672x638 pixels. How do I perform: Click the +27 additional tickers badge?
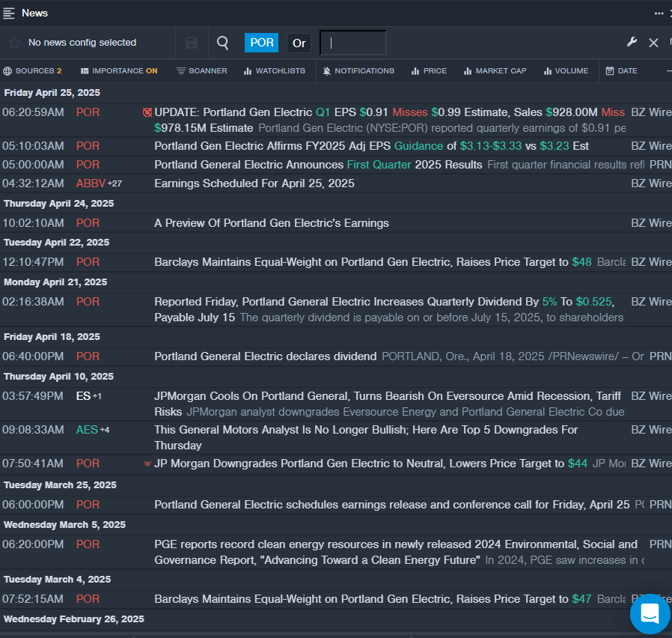[114, 184]
